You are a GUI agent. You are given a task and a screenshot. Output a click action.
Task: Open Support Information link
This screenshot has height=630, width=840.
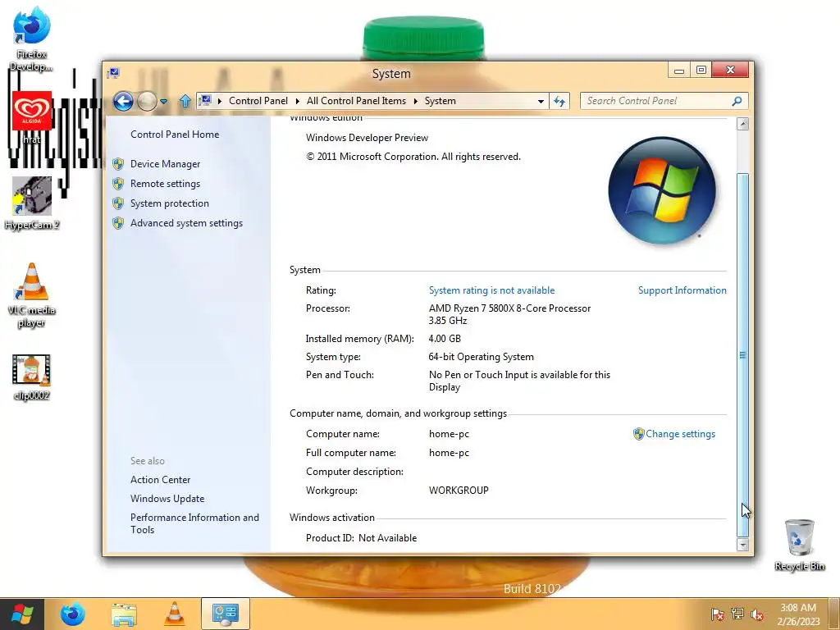[x=682, y=290]
